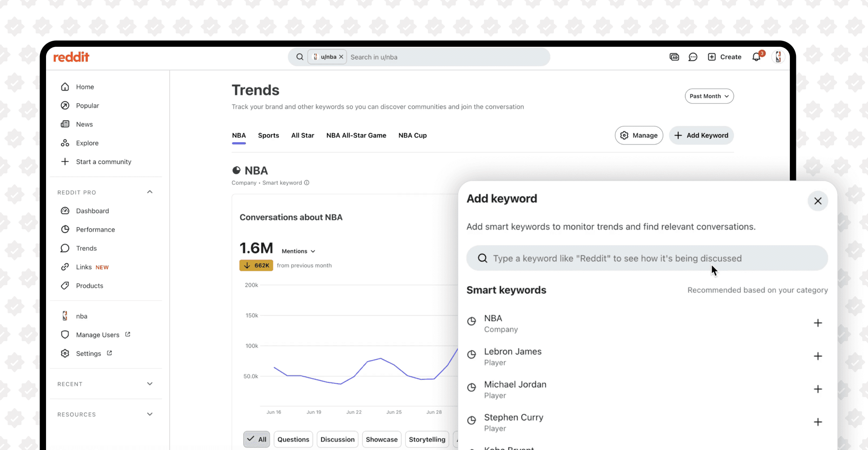Open the user avatar menu
868x450 pixels.
(778, 57)
